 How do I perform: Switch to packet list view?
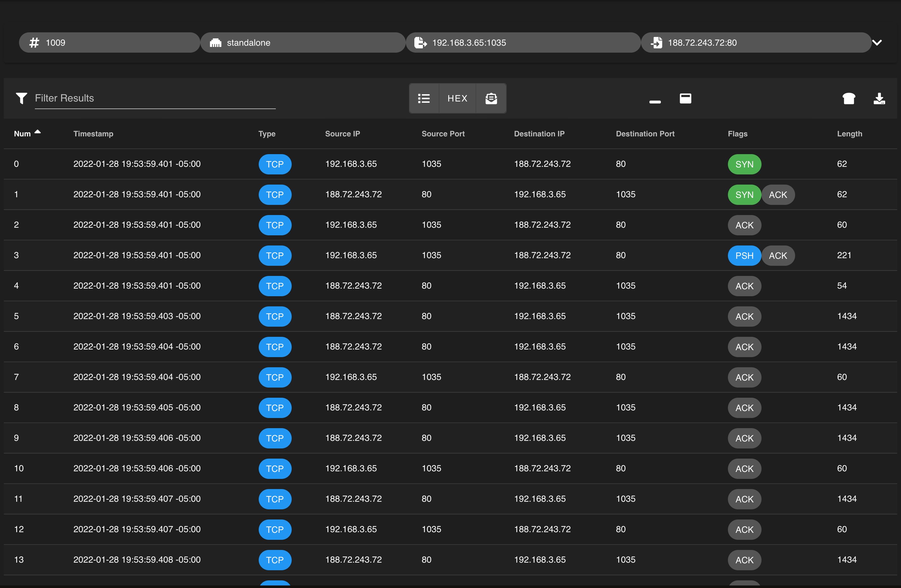coord(424,98)
